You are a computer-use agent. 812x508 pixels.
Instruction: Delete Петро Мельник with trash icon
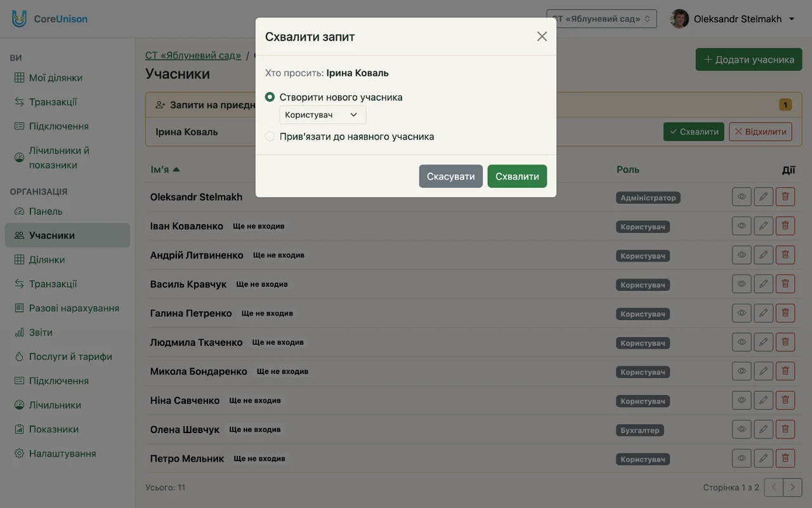click(785, 458)
